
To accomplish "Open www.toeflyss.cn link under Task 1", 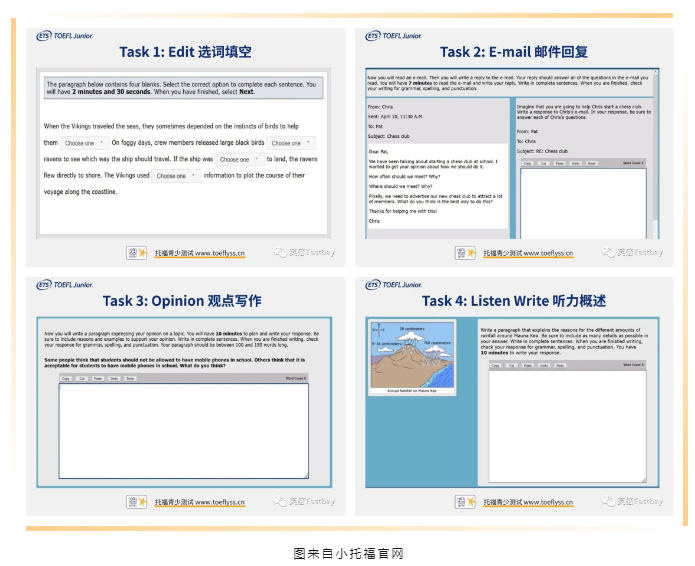I will pos(220,253).
